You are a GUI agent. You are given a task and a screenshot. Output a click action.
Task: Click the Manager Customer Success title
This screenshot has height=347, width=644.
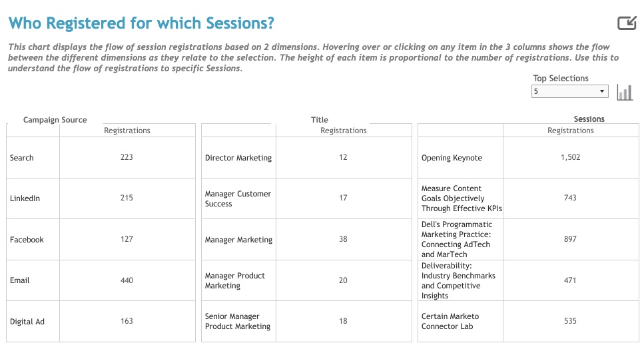pyautogui.click(x=238, y=198)
